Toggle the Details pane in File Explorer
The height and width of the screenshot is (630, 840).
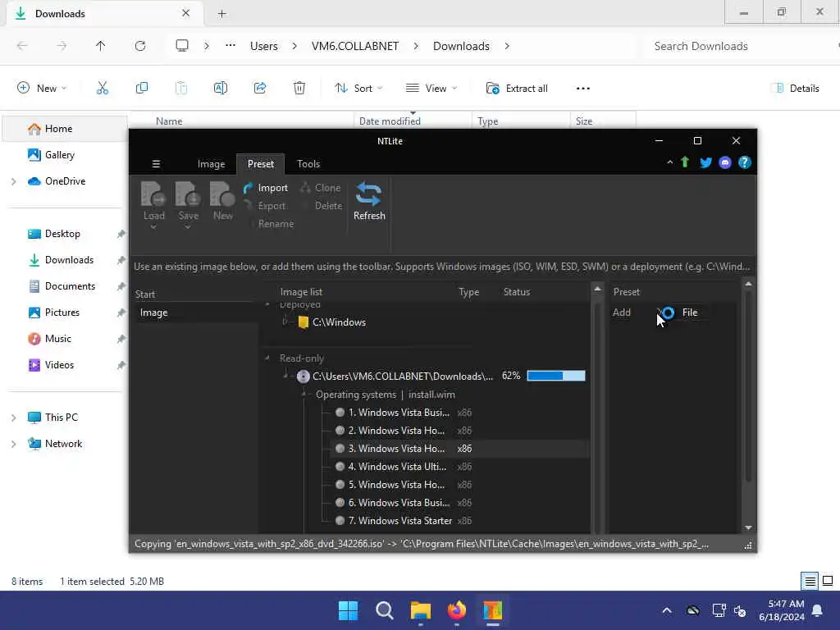tap(795, 89)
